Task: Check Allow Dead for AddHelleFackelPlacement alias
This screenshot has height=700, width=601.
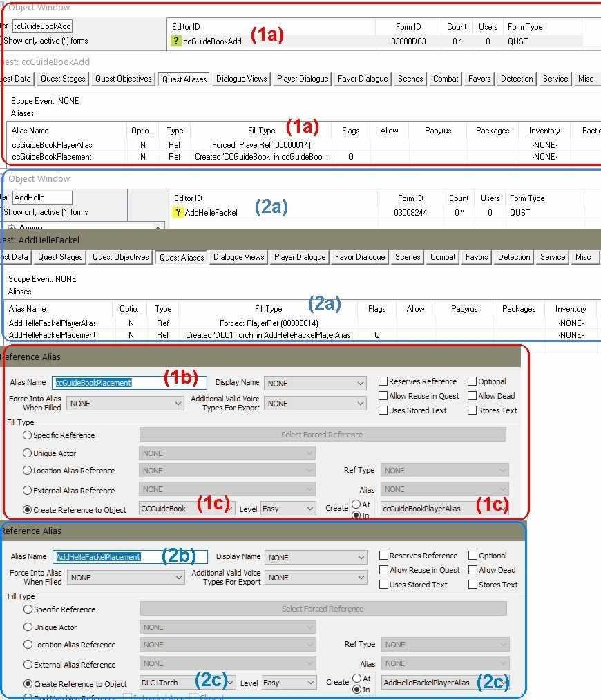Action: pos(473,570)
